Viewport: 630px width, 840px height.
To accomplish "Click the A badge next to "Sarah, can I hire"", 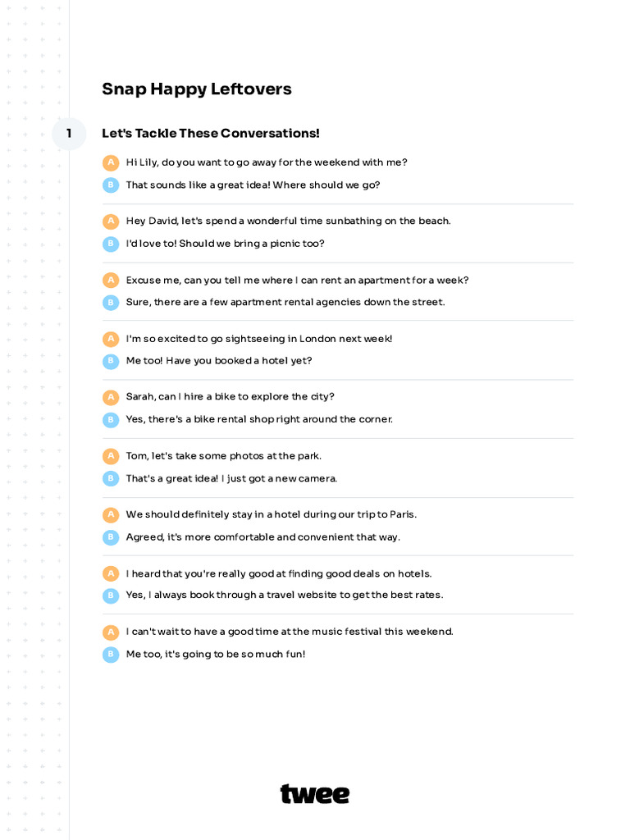I will [x=111, y=397].
